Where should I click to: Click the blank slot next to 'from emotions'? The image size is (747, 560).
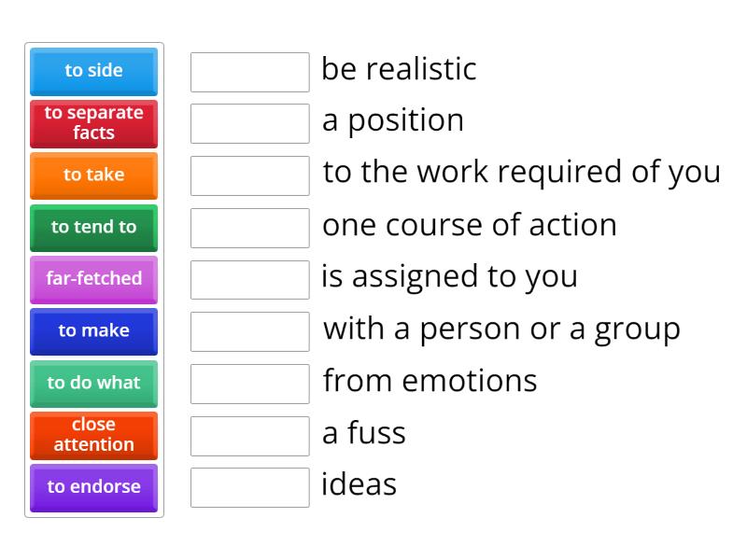[249, 384]
